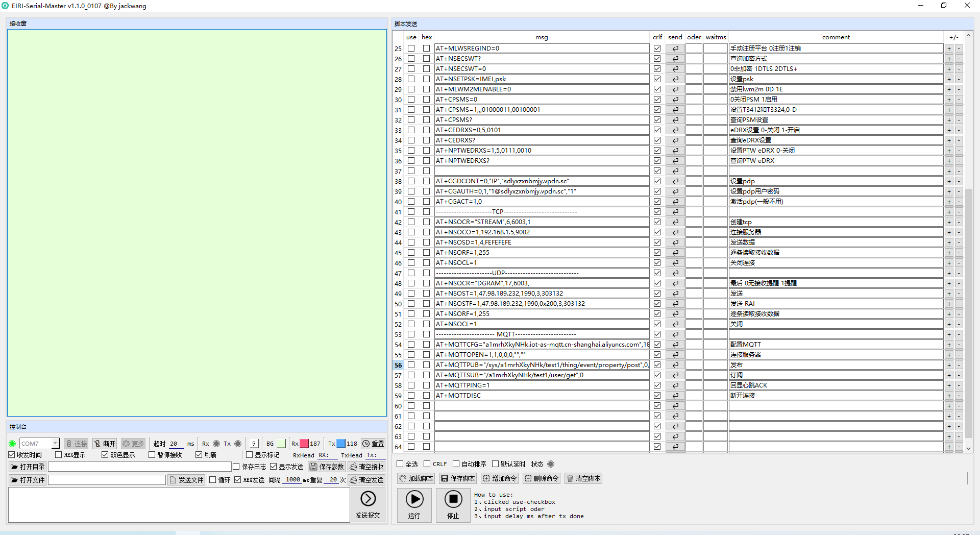This screenshot has height=535, width=980.
Task: Click the 增加命令 add command button
Action: 500,478
